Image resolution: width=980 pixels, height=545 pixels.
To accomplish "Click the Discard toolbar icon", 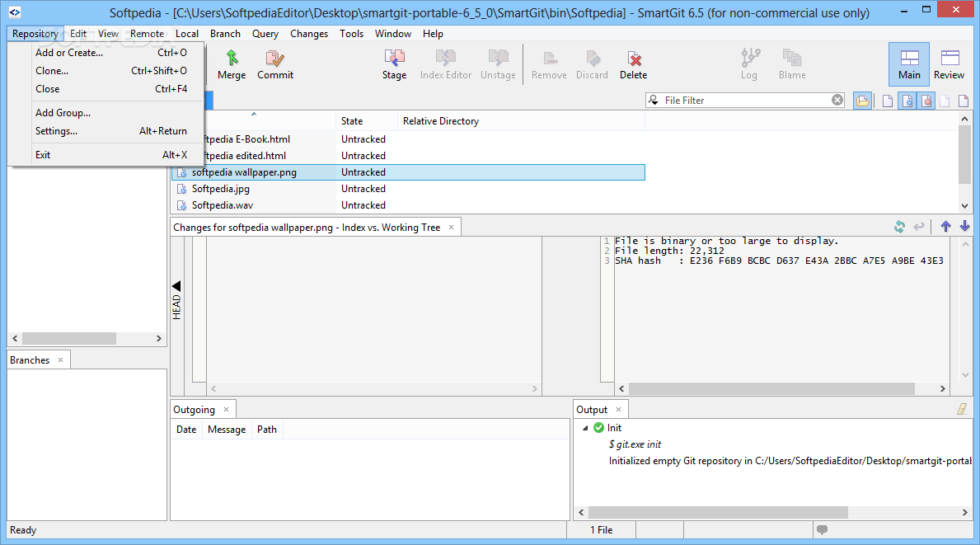I will pos(593,58).
